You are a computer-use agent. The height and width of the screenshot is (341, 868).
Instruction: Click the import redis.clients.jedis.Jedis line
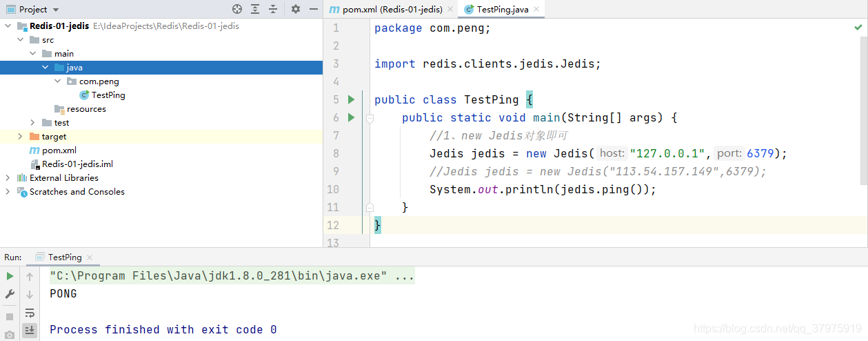coord(488,64)
